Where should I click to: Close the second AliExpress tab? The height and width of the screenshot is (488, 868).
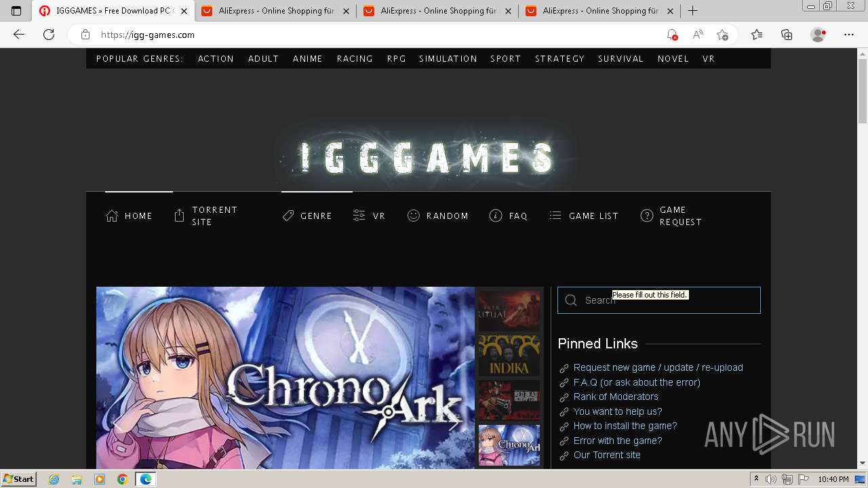[508, 11]
